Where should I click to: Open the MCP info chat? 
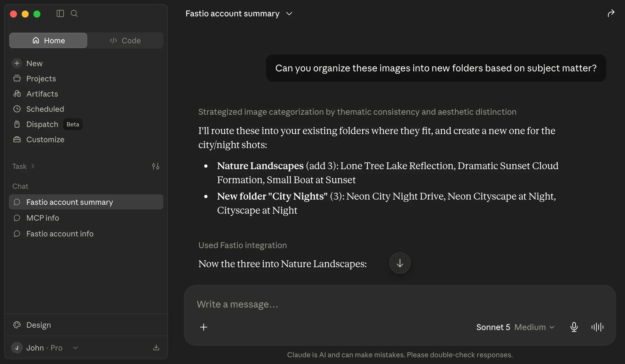point(86,218)
